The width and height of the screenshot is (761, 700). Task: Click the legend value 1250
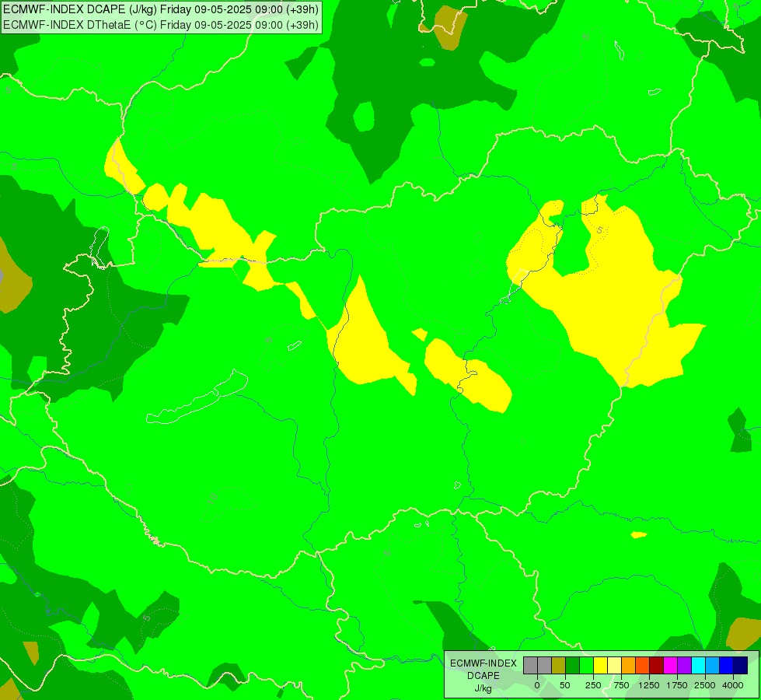click(x=649, y=685)
